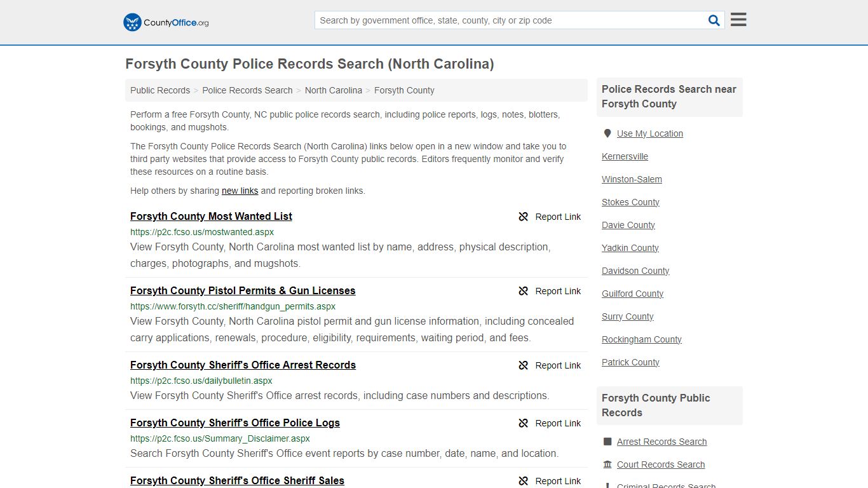This screenshot has width=868, height=488.
Task: Click the search magnifier icon
Action: [714, 20]
